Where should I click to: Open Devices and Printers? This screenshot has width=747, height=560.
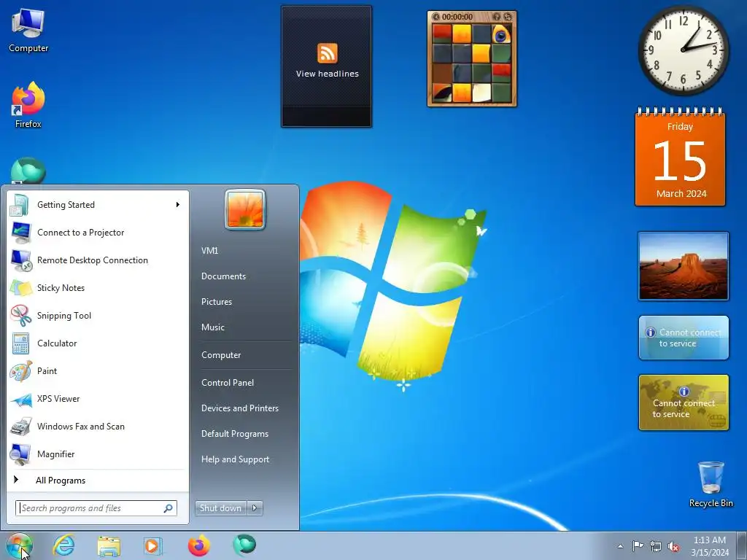tap(240, 408)
